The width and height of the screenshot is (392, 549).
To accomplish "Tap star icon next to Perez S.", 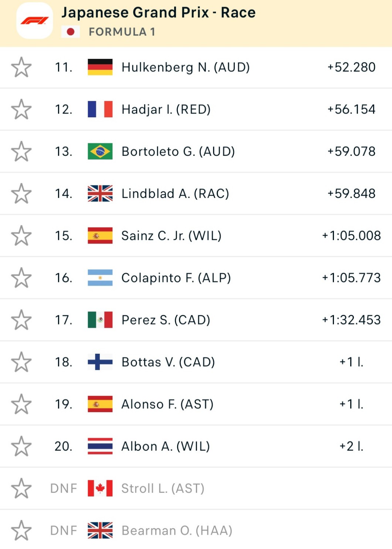I will [x=21, y=320].
